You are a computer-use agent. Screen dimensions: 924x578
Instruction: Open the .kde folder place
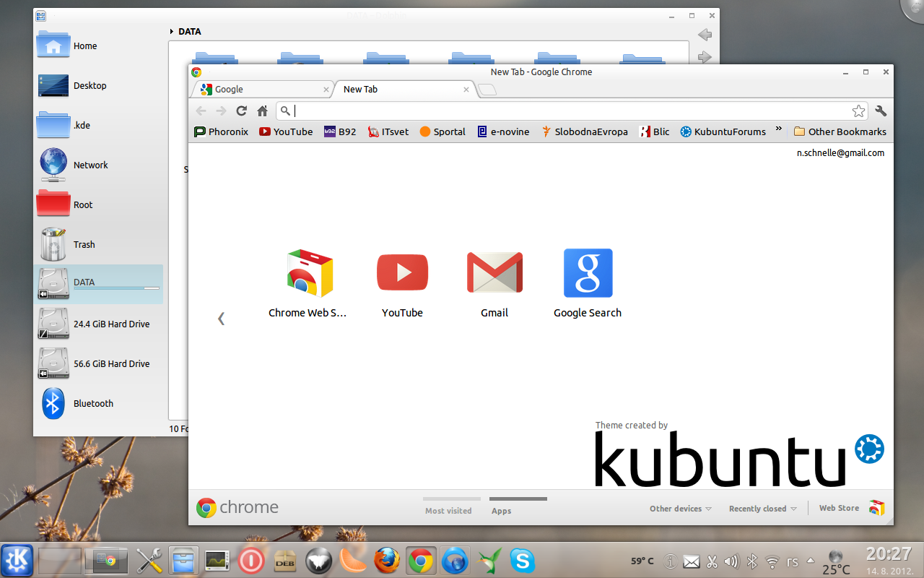pyautogui.click(x=99, y=125)
